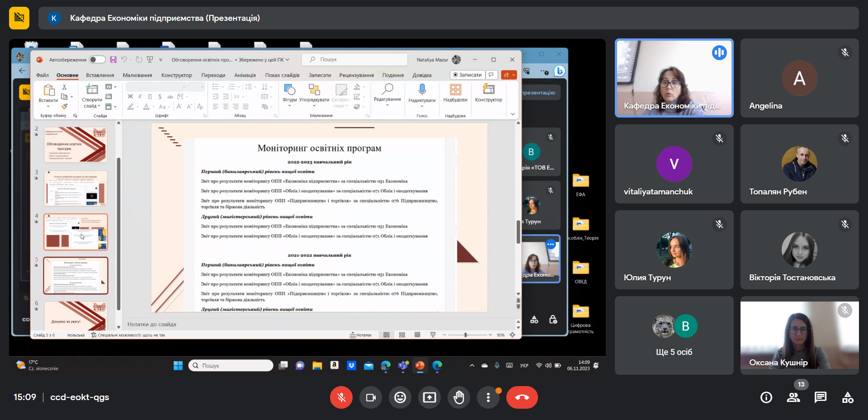The image size is (868, 420).
Task: Open meeting details info icon
Action: (766, 397)
